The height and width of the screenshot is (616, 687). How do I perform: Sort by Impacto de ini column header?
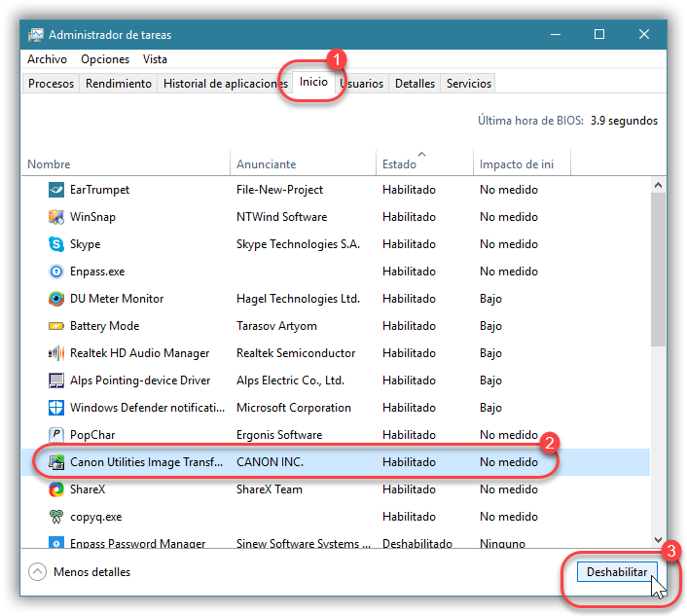click(x=522, y=163)
